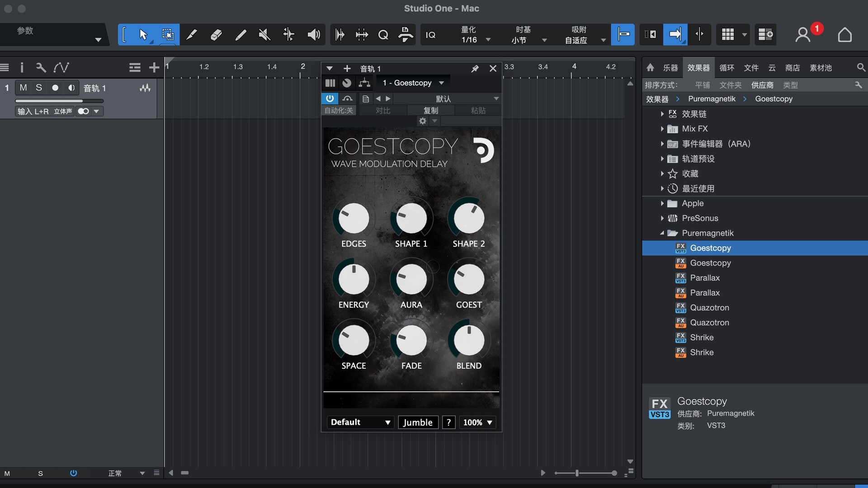Open the 默认 preset dropdown in plugin
The height and width of the screenshot is (488, 868).
[x=447, y=99]
